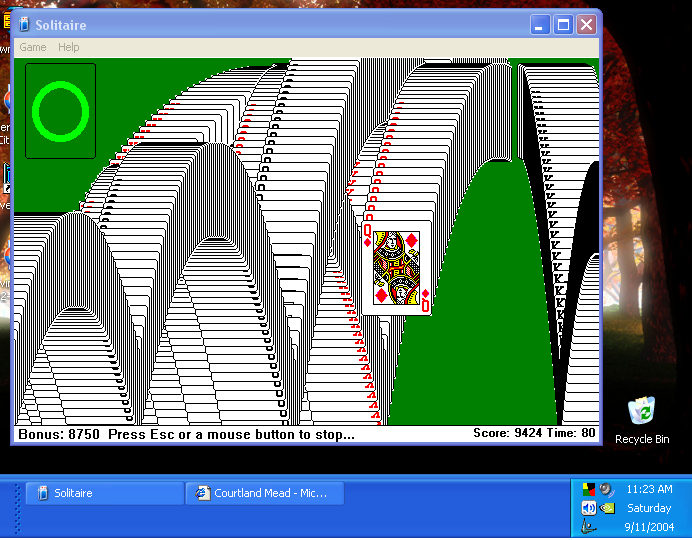Maximize the Solitaire window
Viewport: 692px width, 540px height.
pyautogui.click(x=563, y=25)
